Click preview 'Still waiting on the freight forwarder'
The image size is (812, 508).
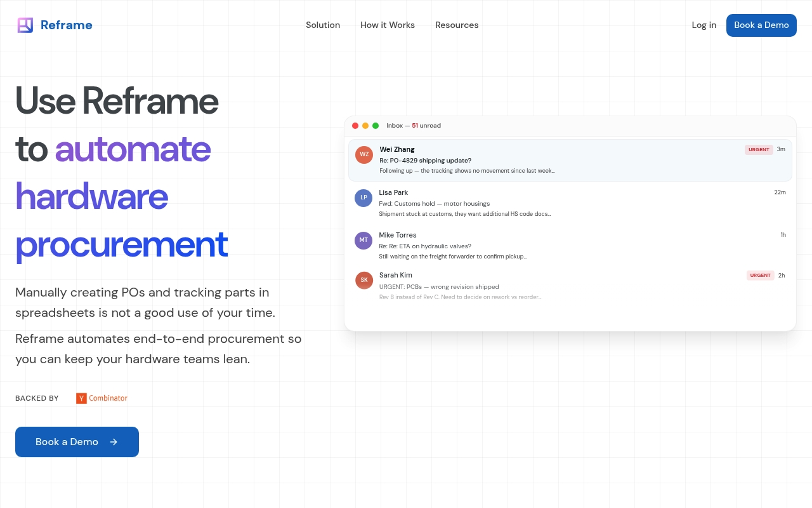453,257
